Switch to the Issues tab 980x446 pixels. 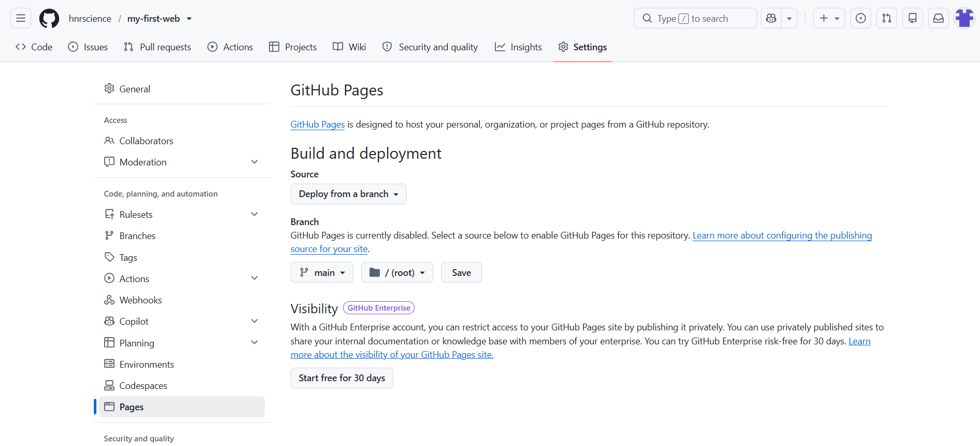click(x=88, y=47)
